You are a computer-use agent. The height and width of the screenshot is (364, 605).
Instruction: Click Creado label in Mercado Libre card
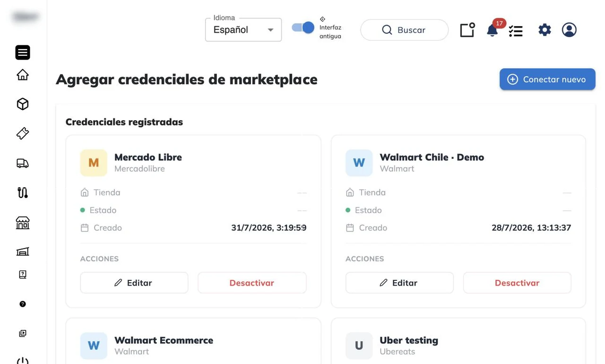point(108,228)
